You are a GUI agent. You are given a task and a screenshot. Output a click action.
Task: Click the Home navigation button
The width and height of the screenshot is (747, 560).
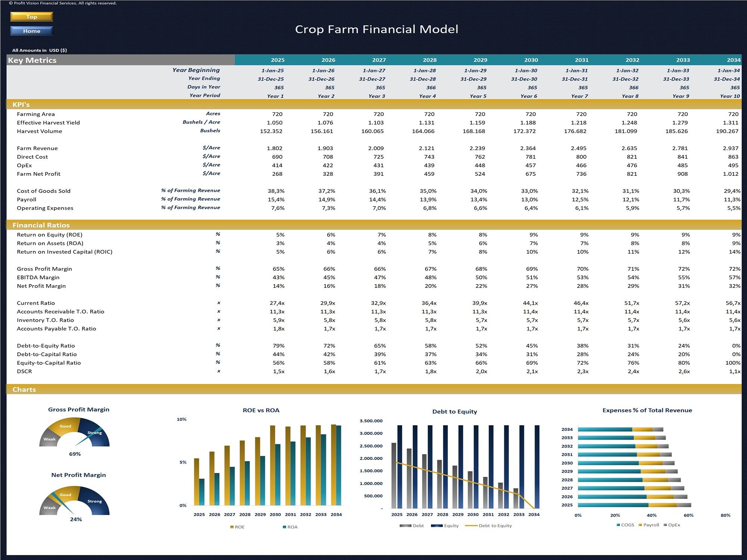pos(32,31)
